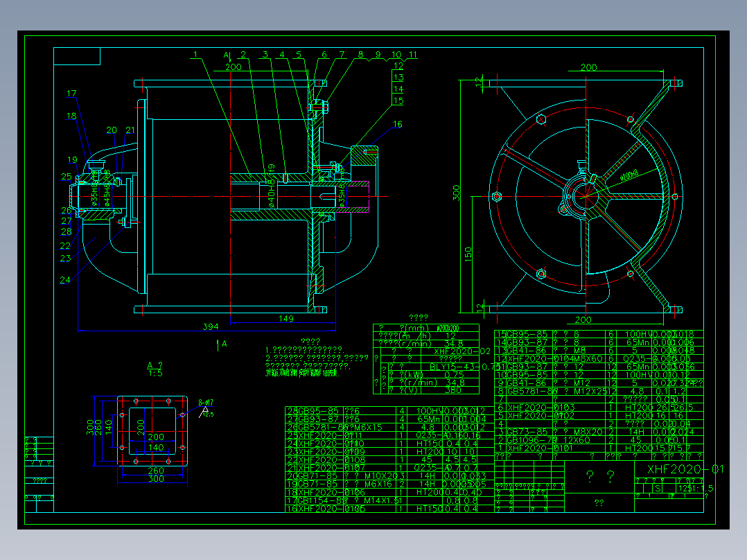The height and width of the screenshot is (560, 747).
Task: Select callout number 1 at top leader
Action: 195,54
